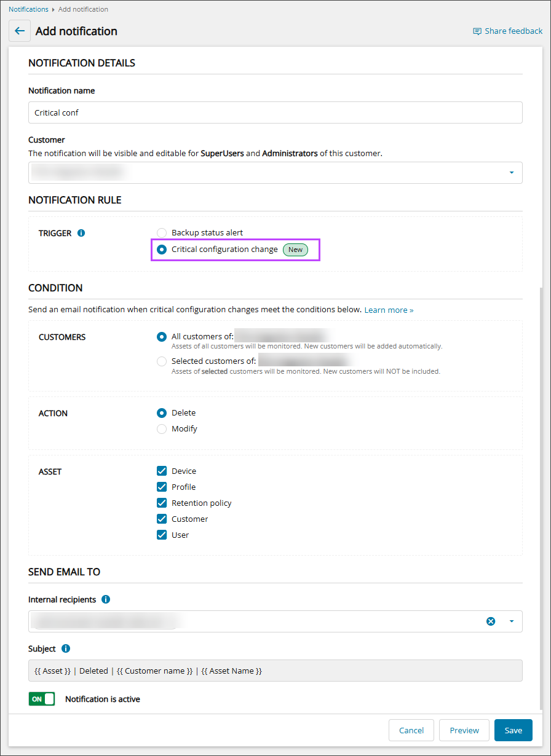
Task: Uncheck the Device asset checkbox
Action: coord(162,471)
